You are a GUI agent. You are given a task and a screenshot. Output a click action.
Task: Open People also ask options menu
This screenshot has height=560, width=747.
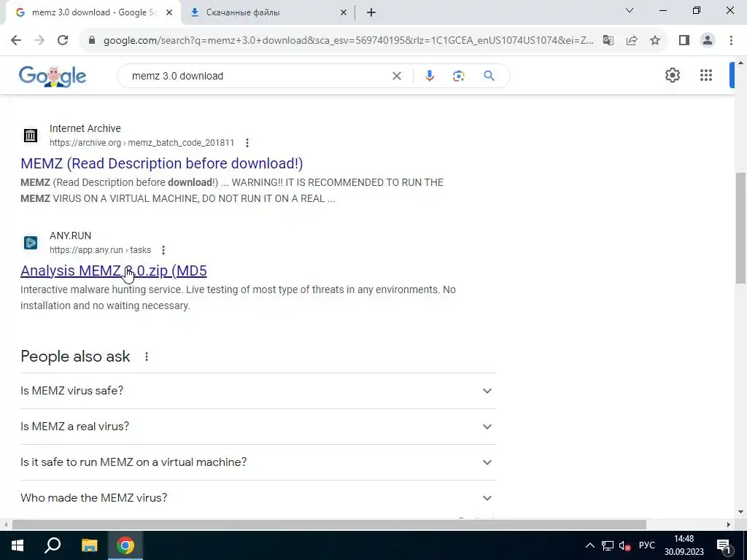tap(146, 357)
